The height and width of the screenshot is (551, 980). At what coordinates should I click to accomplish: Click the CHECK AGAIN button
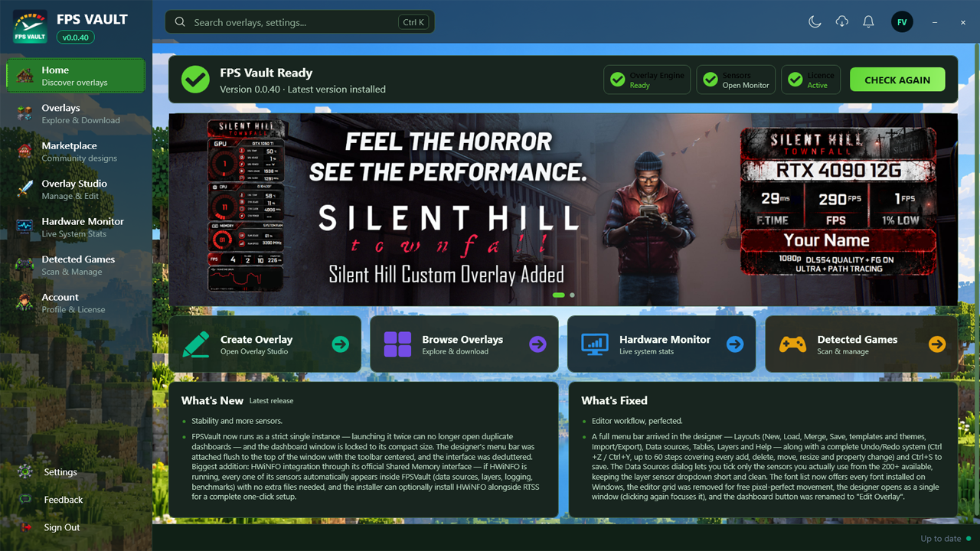tap(897, 80)
